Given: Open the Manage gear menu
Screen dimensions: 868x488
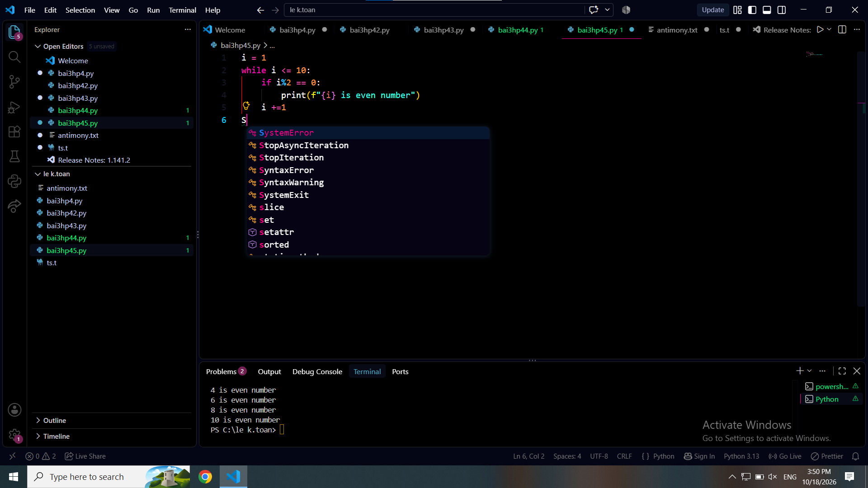Looking at the screenshot, I should pos(14,435).
